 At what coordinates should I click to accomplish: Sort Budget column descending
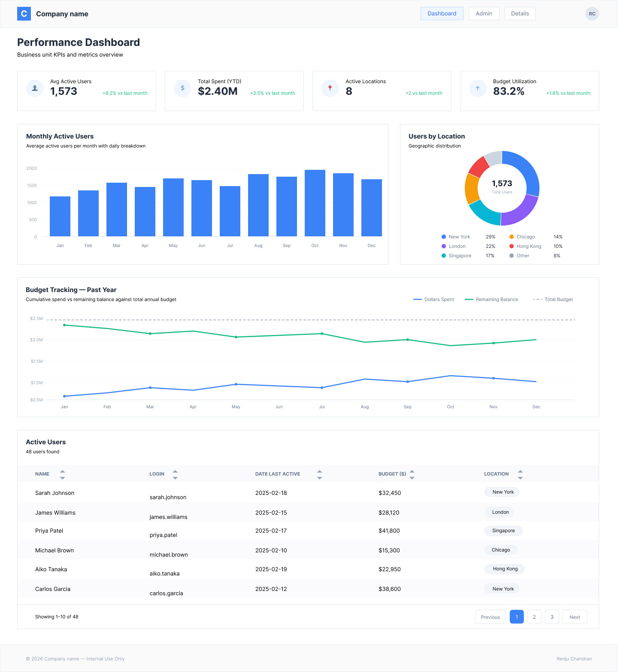click(x=412, y=478)
